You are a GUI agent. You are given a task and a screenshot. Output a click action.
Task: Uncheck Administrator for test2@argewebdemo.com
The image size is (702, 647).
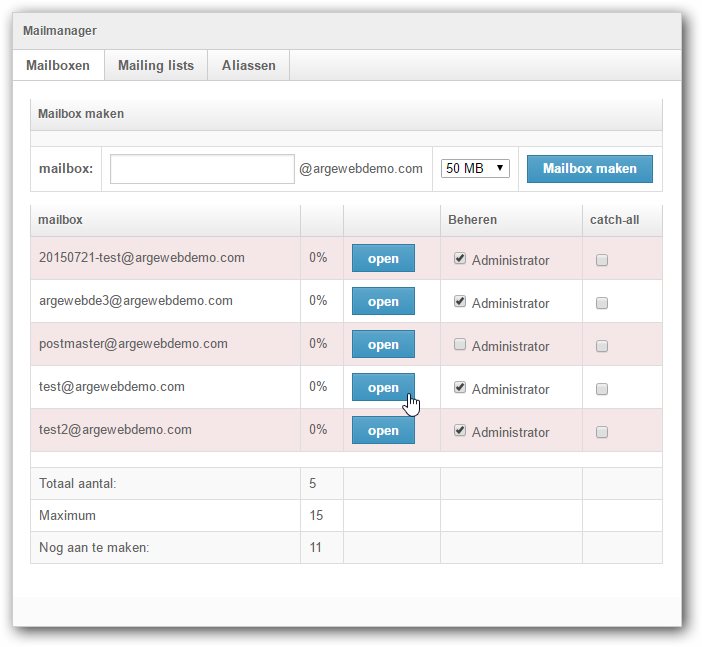tap(460, 431)
